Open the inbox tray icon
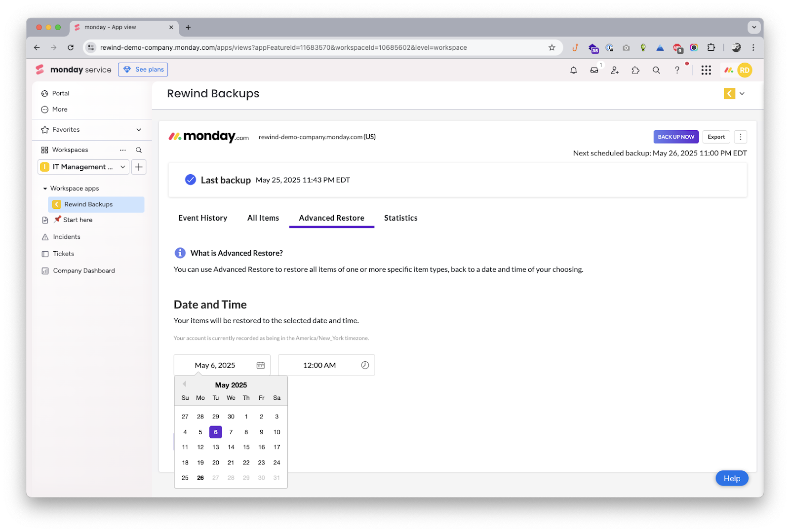This screenshot has height=532, width=790. point(594,70)
